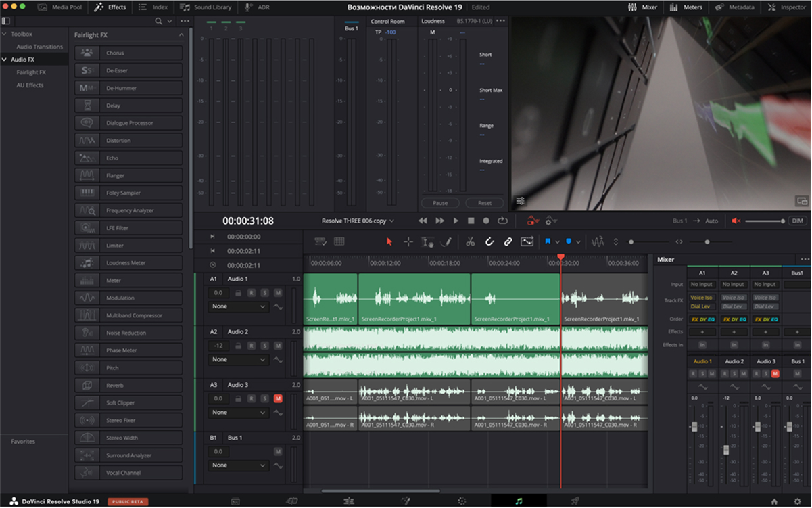
Task: Switch to the Inspector panel
Action: click(788, 7)
